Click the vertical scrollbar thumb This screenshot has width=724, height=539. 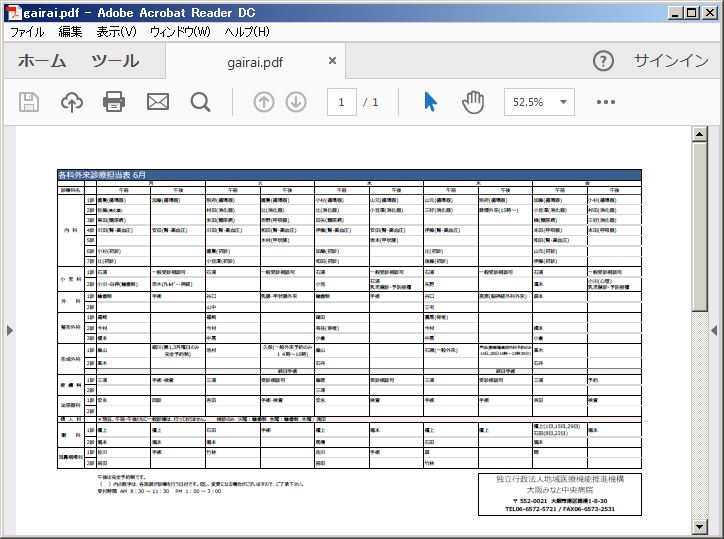click(700, 226)
